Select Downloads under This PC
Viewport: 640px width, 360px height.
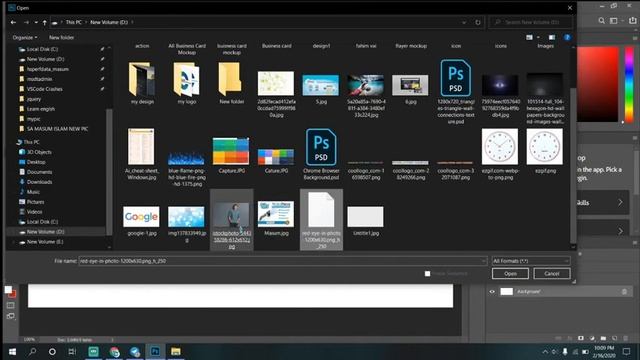click(x=39, y=182)
